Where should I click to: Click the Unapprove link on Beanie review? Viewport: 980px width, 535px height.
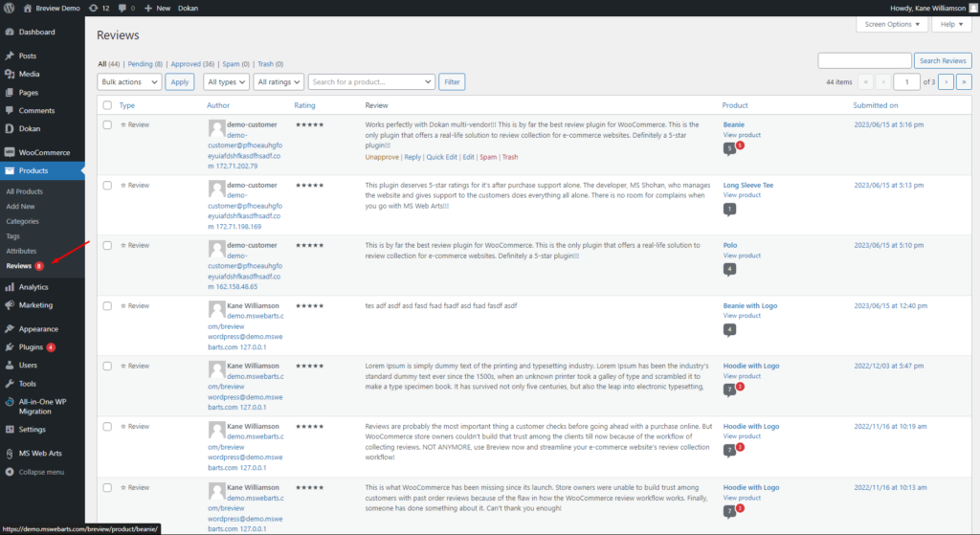382,158
